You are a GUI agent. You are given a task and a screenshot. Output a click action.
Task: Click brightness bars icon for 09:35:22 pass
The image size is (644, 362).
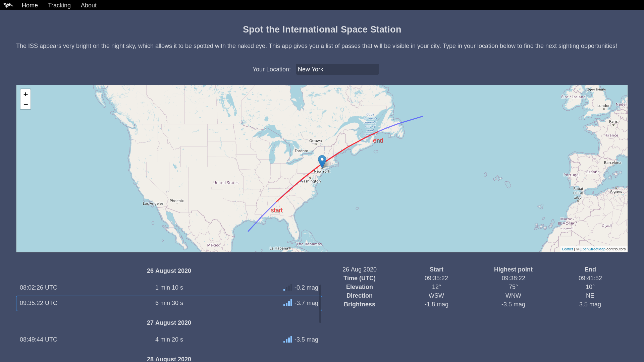[287, 303]
